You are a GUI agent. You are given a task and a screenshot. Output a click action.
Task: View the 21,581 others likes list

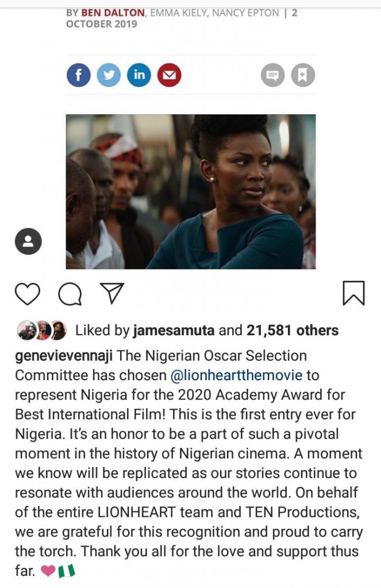[293, 330]
